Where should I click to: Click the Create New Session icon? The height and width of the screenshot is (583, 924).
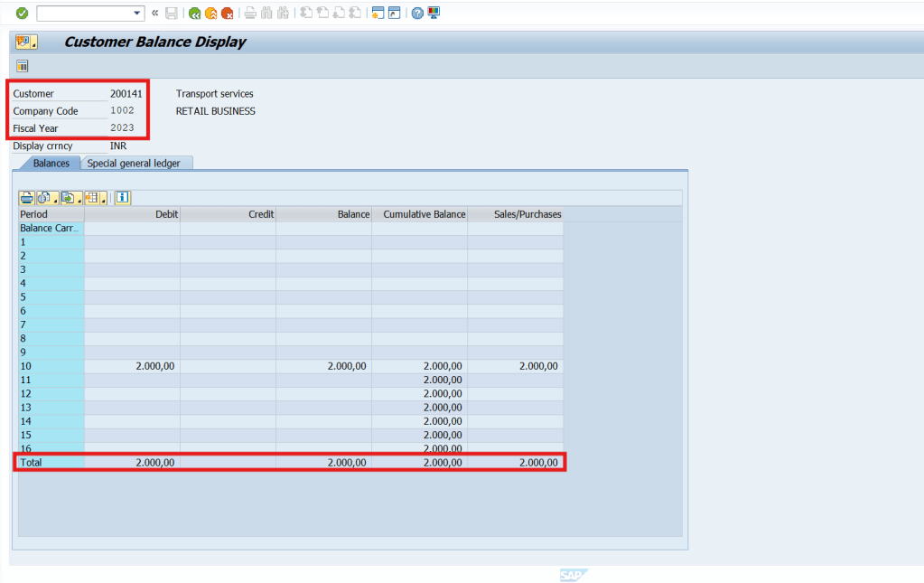(x=378, y=13)
